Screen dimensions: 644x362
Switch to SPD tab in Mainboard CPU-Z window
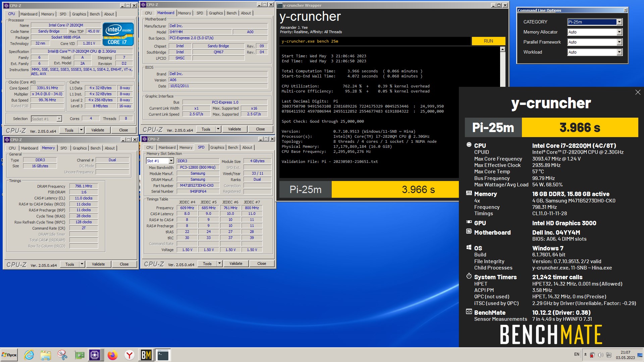pos(200,13)
